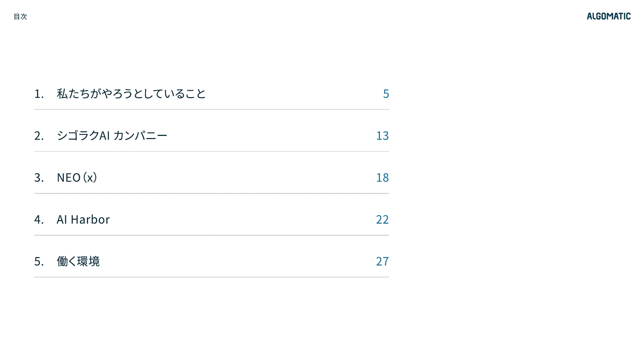Select list number 1.

[39, 94]
